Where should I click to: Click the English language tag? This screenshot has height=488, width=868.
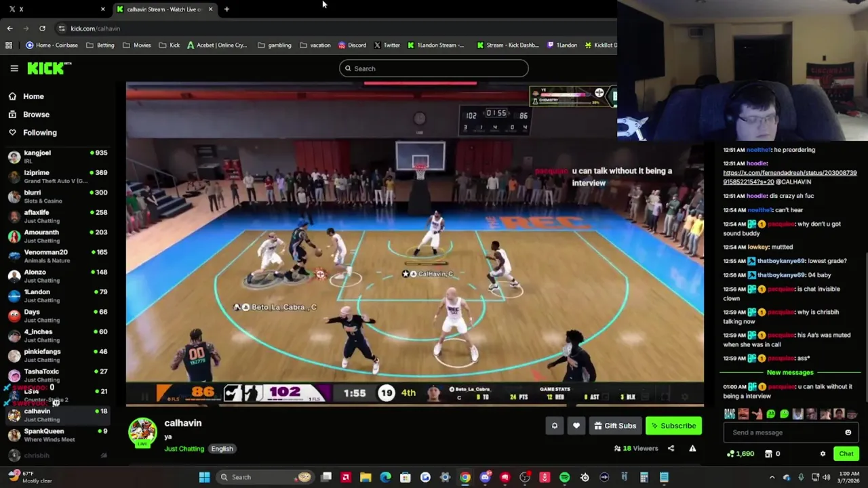[222, 449]
